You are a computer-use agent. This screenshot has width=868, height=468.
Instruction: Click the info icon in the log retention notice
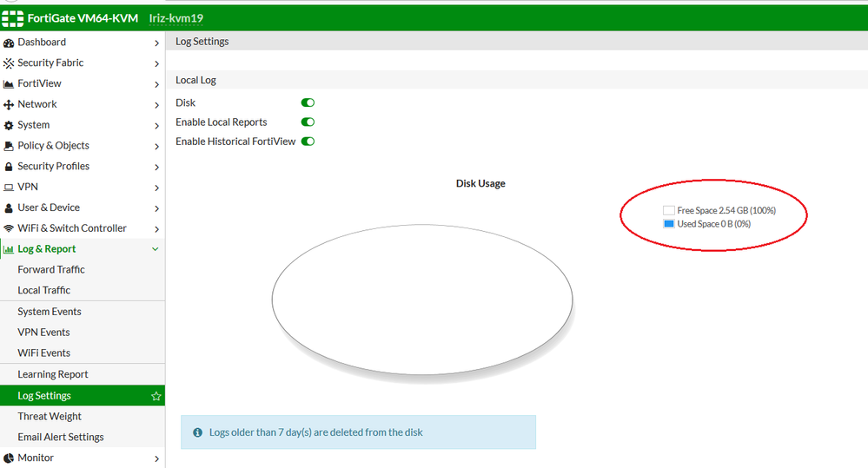[197, 432]
